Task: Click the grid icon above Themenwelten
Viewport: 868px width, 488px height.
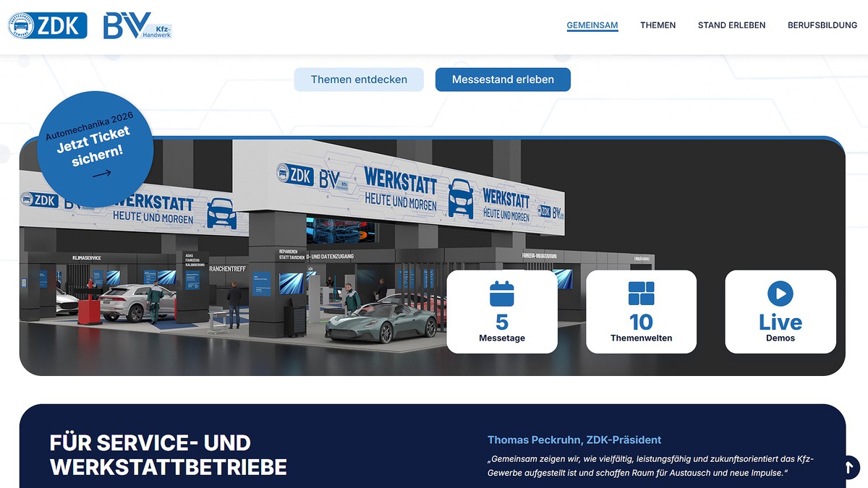Action: click(641, 294)
